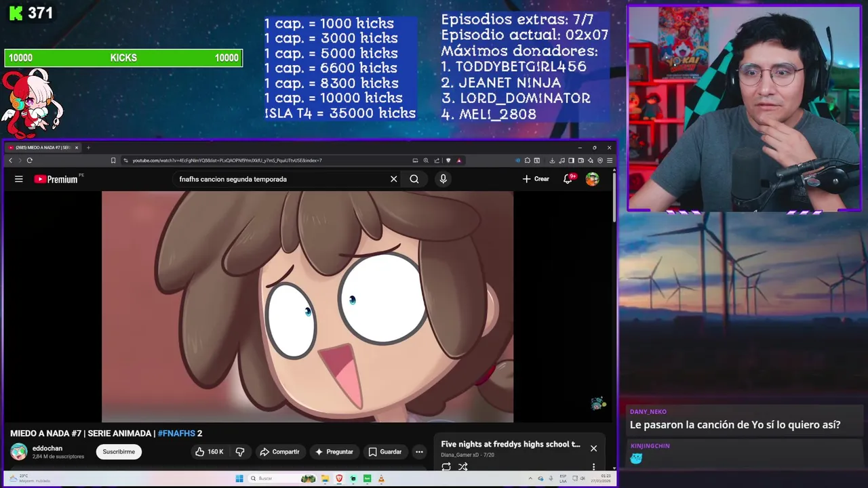Toggle playlist shuffle in the playlist panel
The width and height of the screenshot is (868, 488).
[462, 467]
